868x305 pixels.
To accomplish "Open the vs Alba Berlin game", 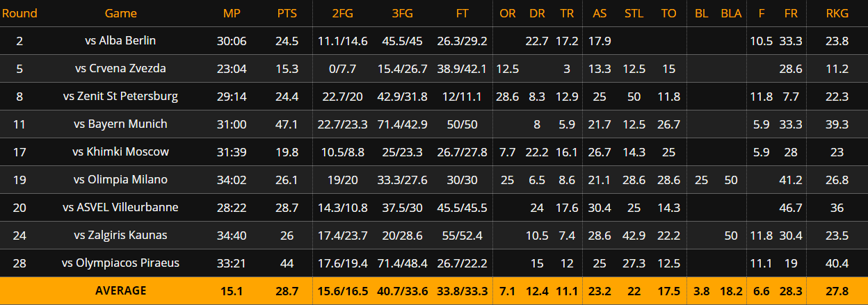I will (120, 41).
